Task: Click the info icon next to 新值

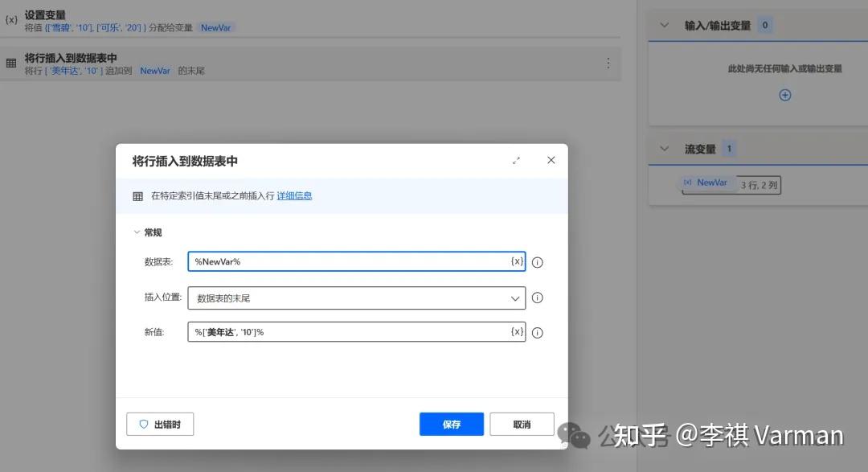Action: 537,331
